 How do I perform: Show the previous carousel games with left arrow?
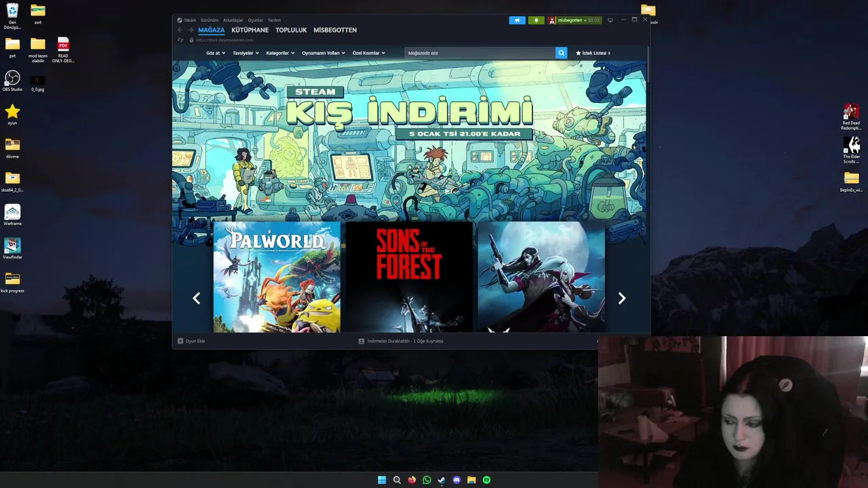click(196, 298)
